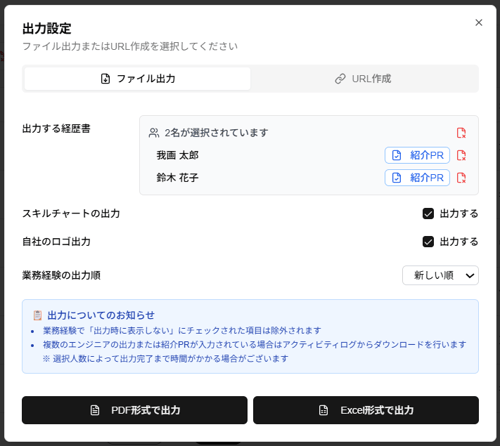This screenshot has height=446, width=500.
Task: Export with Excel形式で出力 button
Action: pos(366,410)
